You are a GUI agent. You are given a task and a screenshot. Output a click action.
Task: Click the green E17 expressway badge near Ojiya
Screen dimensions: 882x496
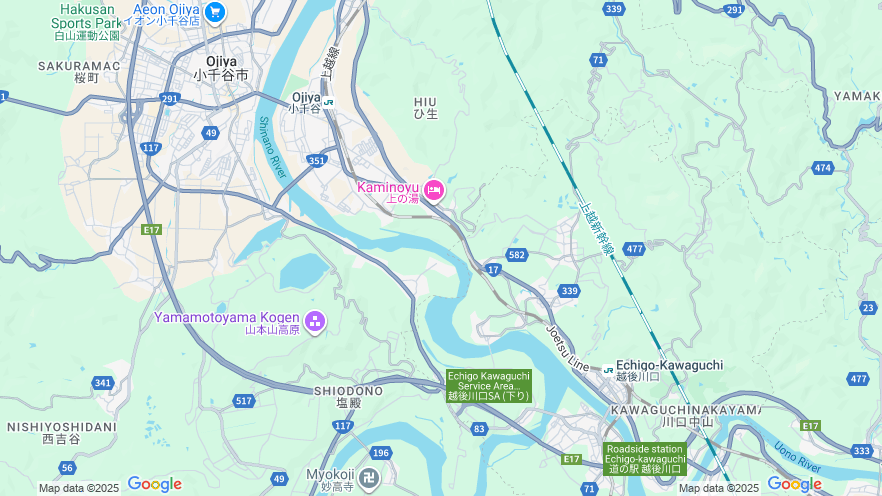(x=151, y=229)
